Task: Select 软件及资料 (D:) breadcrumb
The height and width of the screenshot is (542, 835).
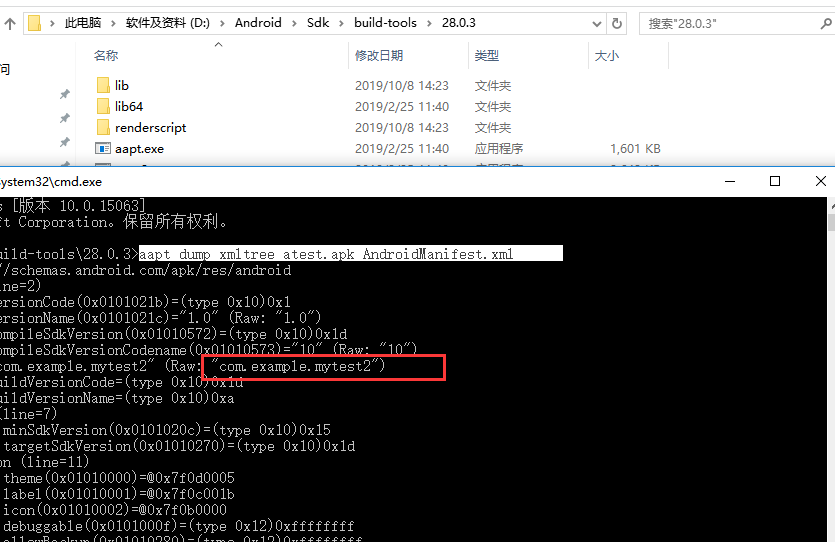Action: pyautogui.click(x=168, y=23)
